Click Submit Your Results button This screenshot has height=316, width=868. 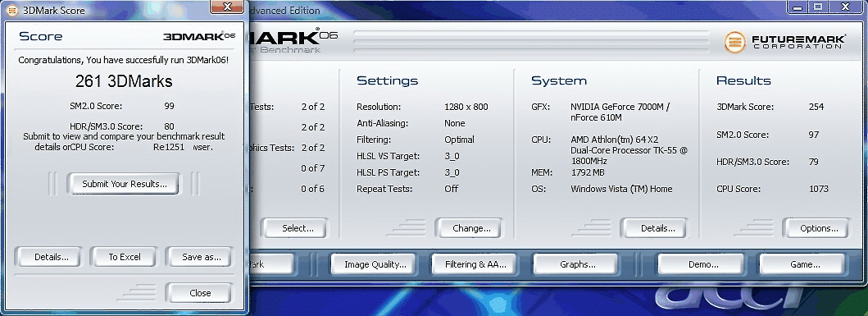124,184
